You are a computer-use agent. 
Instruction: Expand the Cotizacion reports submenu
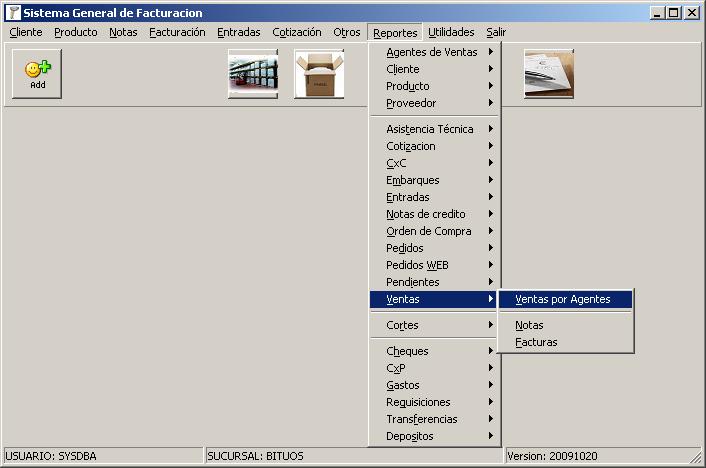(x=434, y=146)
